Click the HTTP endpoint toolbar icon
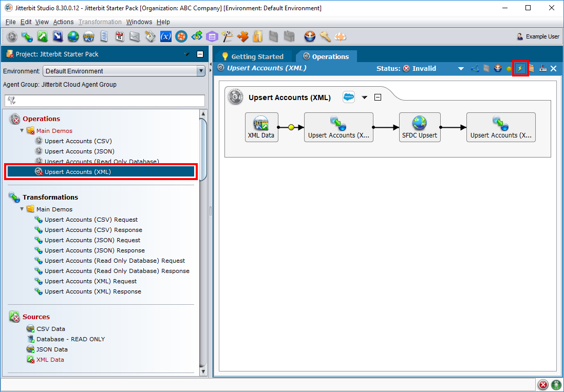Viewport: 564px width, 392px height. pyautogui.click(x=88, y=36)
